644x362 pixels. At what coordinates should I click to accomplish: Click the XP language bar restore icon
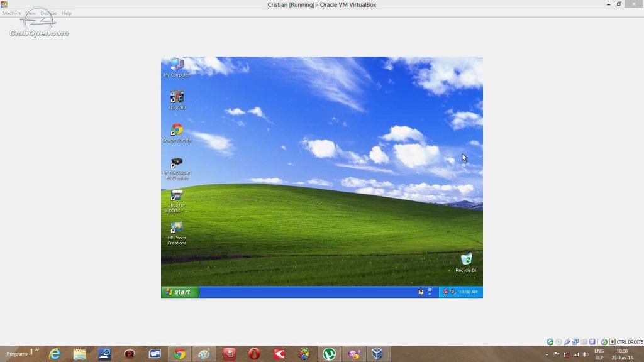coord(430,290)
